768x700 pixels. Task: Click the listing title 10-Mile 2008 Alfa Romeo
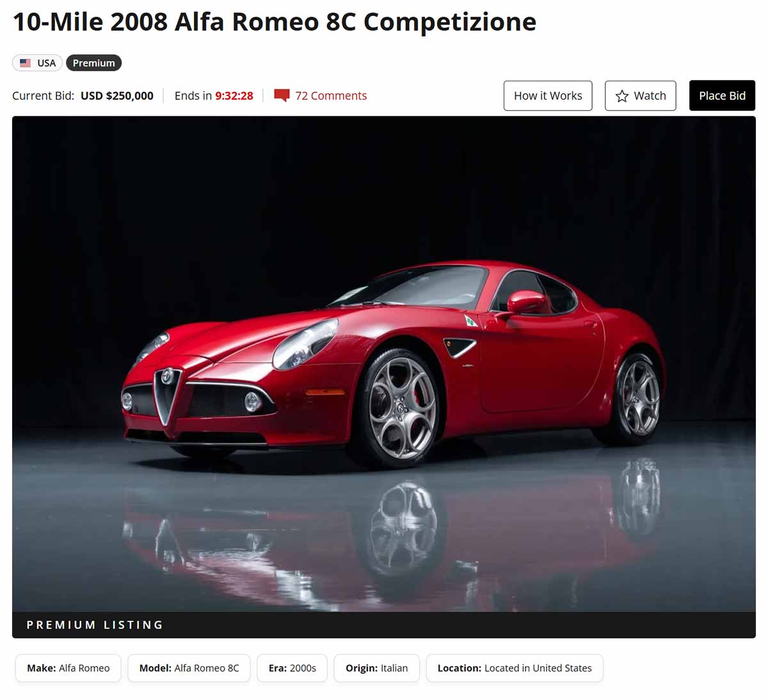point(275,22)
